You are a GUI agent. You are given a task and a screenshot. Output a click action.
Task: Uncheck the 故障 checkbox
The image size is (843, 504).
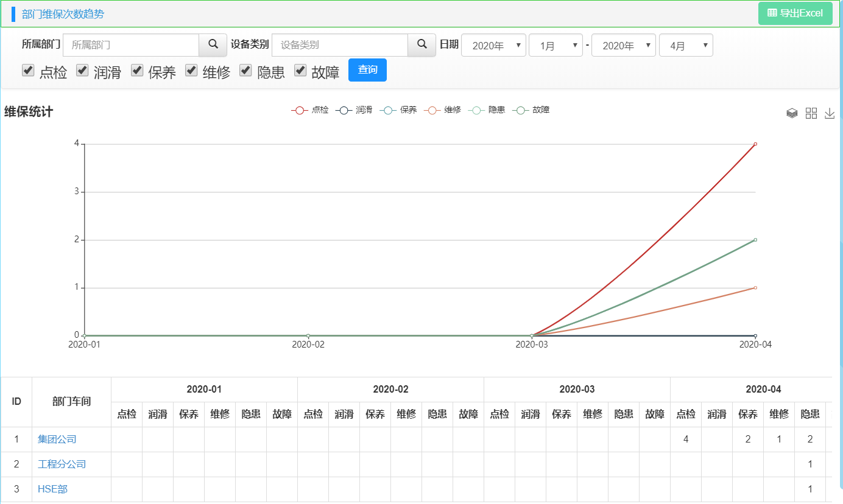pyautogui.click(x=300, y=71)
